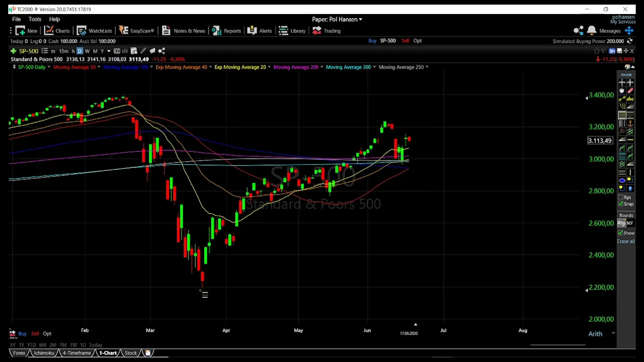Viewport: 644px width, 362px height.
Task: Switch to hourly (h) timeframe
Action: pyautogui.click(x=73, y=51)
